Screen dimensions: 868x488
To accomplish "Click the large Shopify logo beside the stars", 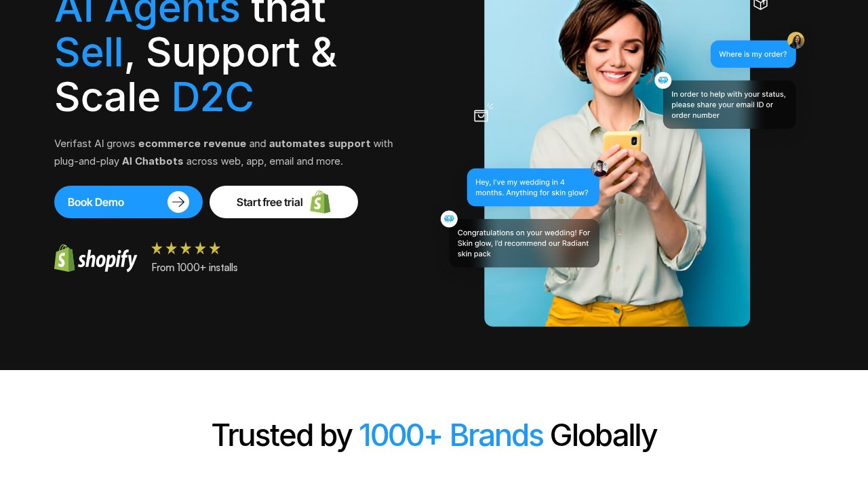I will [x=96, y=258].
